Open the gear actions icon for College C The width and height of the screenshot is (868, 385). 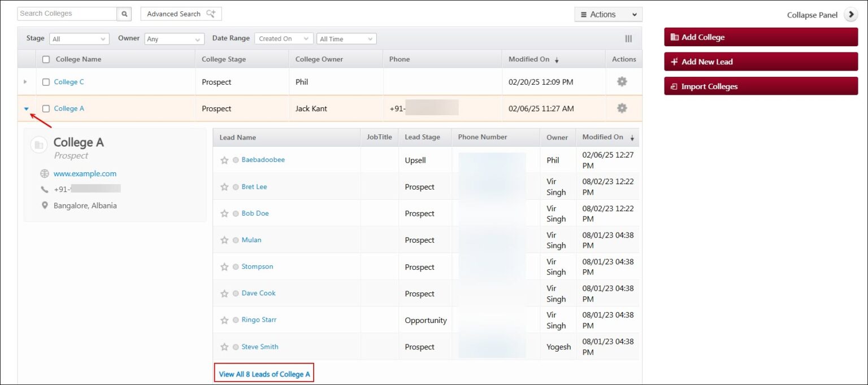tap(622, 81)
